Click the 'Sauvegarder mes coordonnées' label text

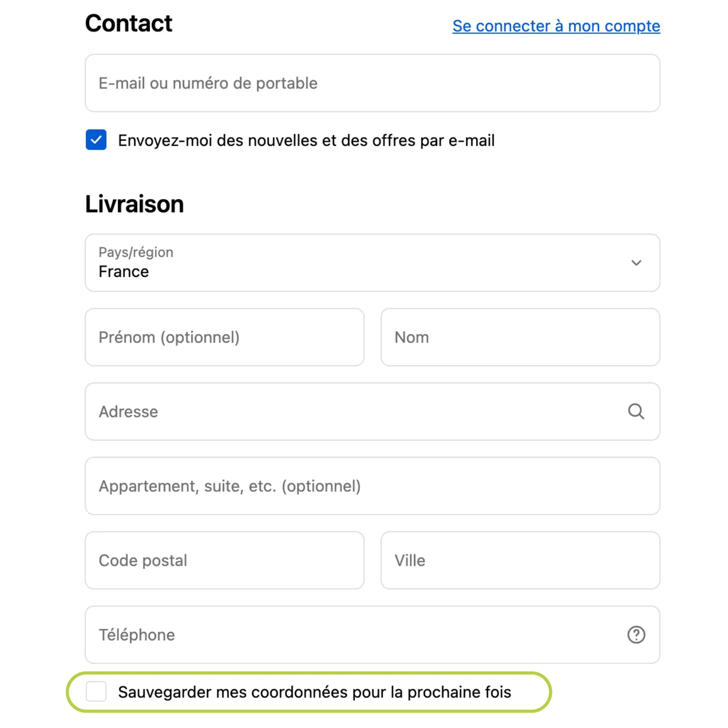314,692
